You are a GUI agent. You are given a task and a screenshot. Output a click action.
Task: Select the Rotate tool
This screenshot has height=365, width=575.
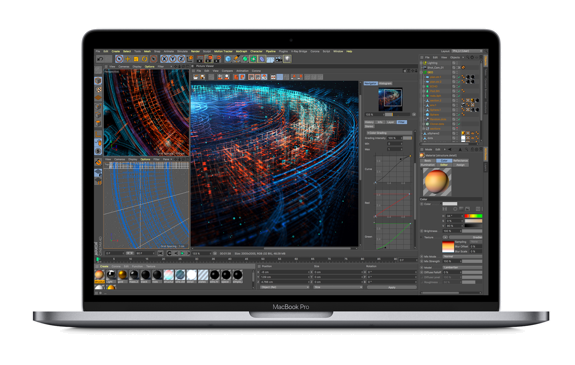[x=144, y=59]
